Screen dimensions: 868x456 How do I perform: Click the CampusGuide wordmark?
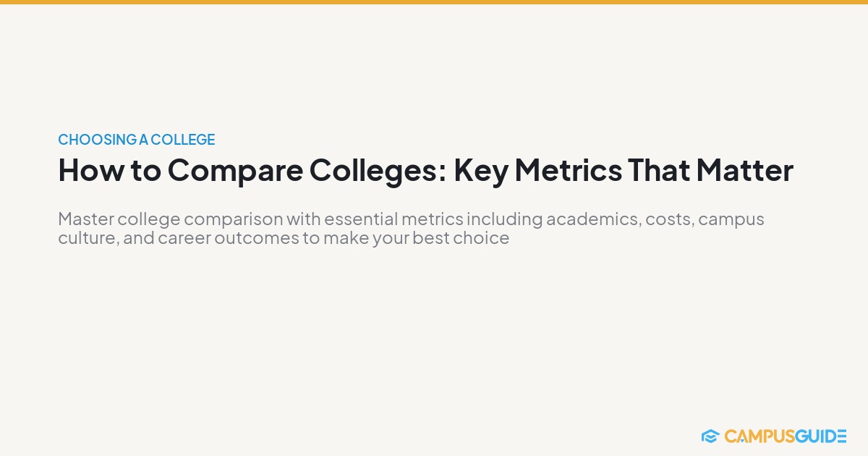coord(786,436)
